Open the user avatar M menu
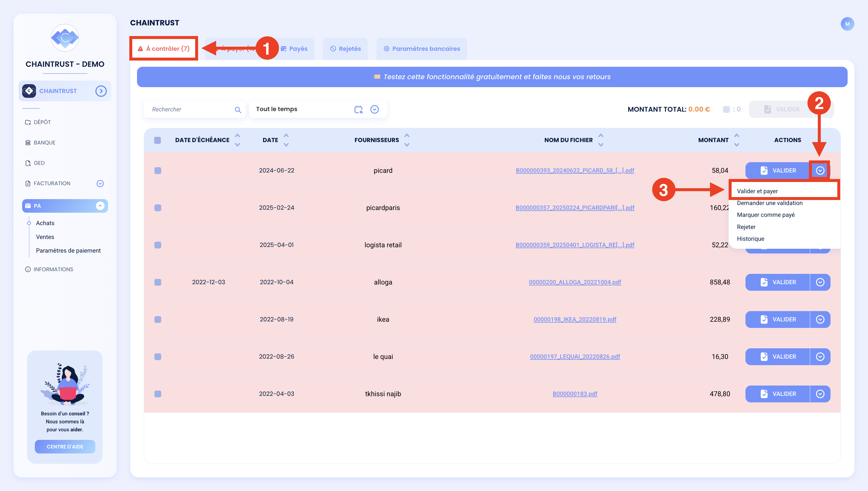The image size is (868, 491). pos(847,24)
